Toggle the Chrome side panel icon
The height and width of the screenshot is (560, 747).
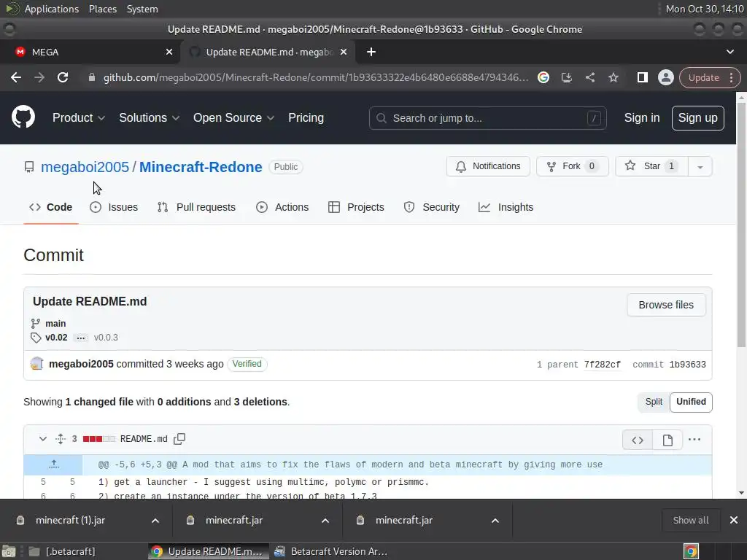pos(642,77)
